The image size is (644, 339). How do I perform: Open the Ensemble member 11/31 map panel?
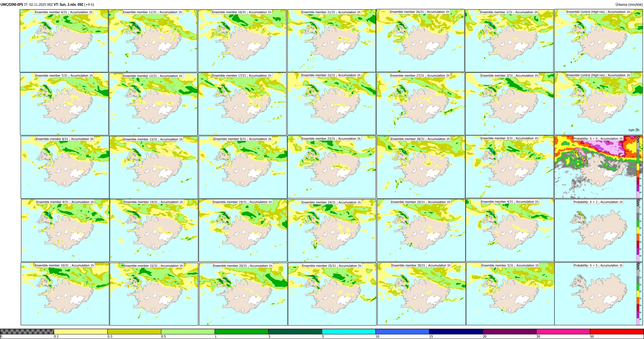click(153, 41)
